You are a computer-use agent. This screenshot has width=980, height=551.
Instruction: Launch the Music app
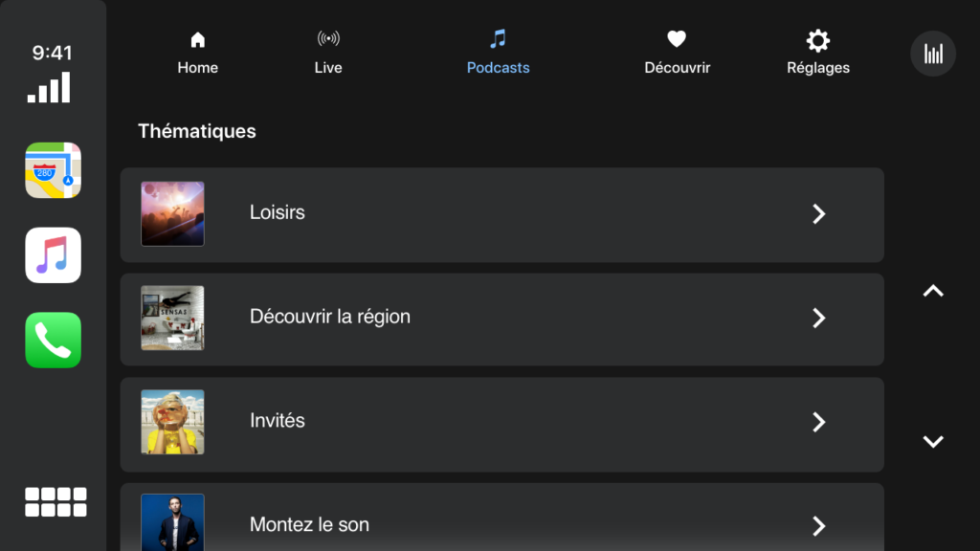click(x=54, y=255)
